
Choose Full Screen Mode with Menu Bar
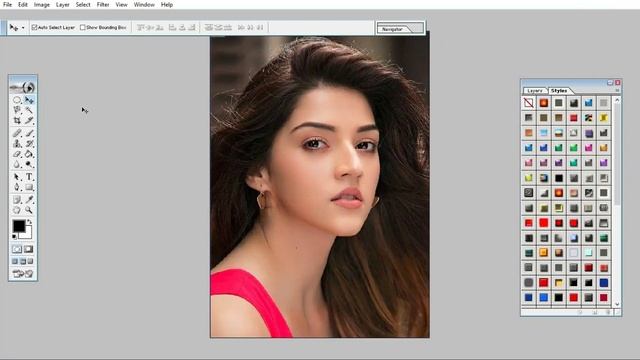coord(23,261)
